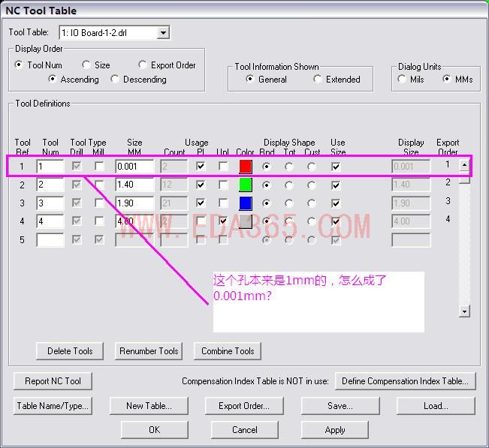The image size is (489, 448).
Task: Open Define Compensation Index Table
Action: (x=405, y=381)
